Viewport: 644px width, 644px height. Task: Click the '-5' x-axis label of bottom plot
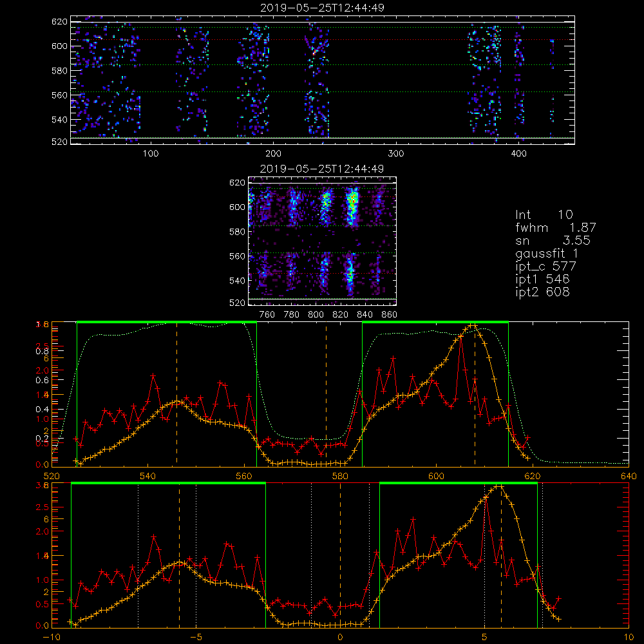coord(196,637)
